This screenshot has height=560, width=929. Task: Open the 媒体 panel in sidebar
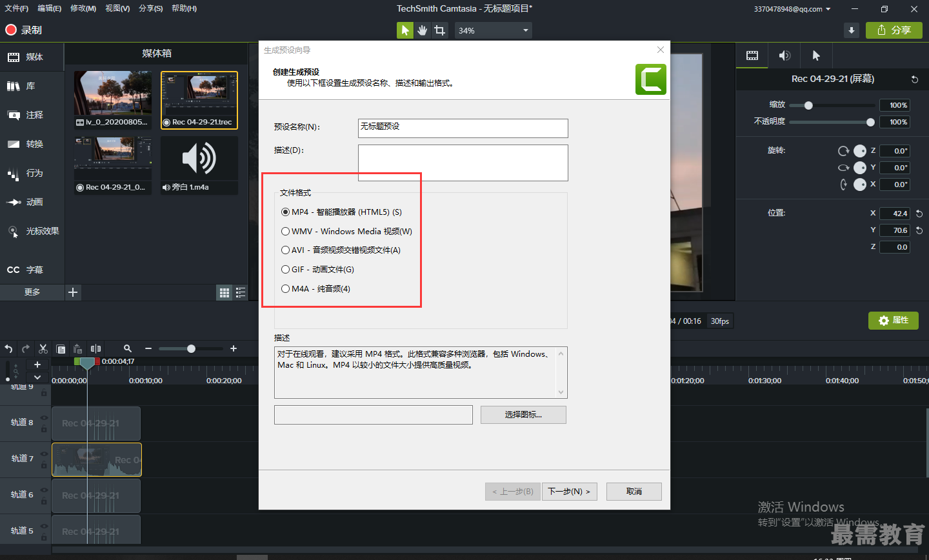click(32, 57)
